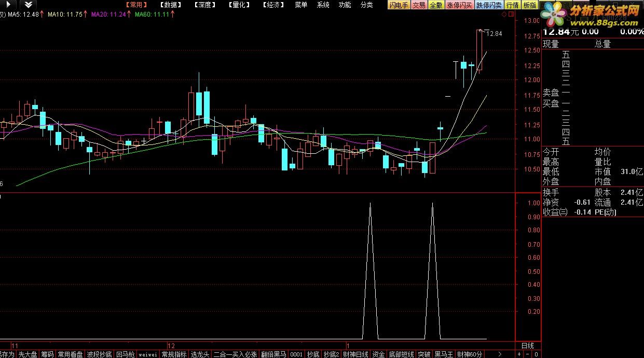644x358 pixels.
Task: Click the 涨停闪买 button
Action: [459, 5]
